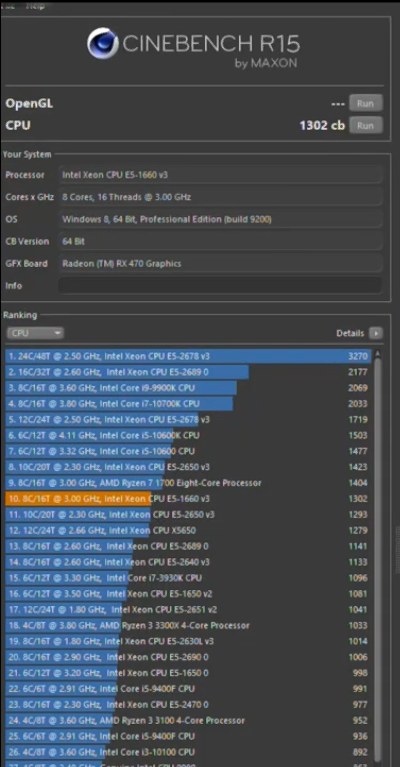Screen dimensions: 400x767
Task: Select the OS field Windows 8 value
Action: pyautogui.click(x=220, y=219)
